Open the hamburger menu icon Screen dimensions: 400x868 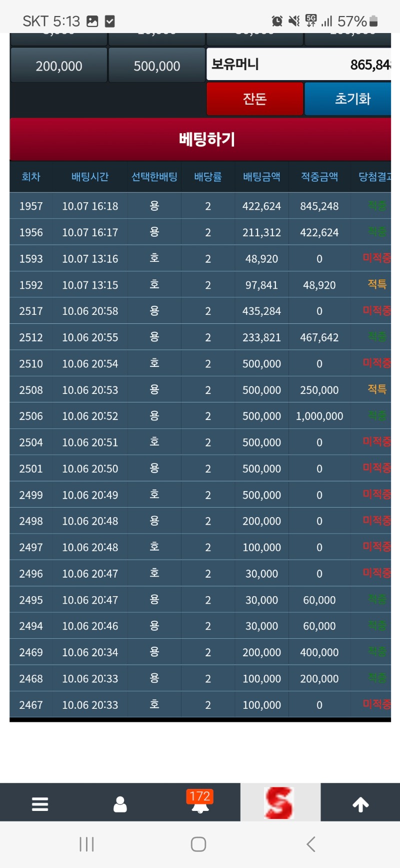[40, 804]
